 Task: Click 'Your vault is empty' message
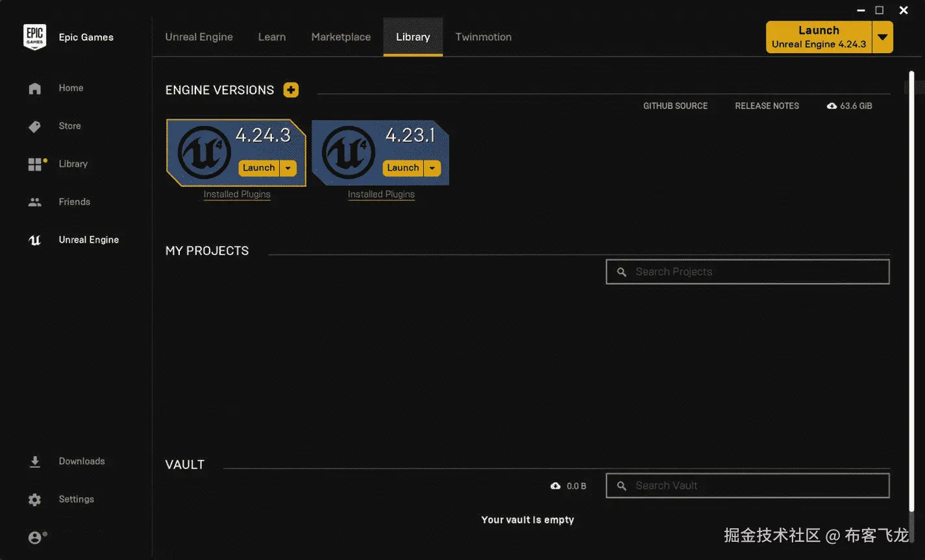(528, 520)
